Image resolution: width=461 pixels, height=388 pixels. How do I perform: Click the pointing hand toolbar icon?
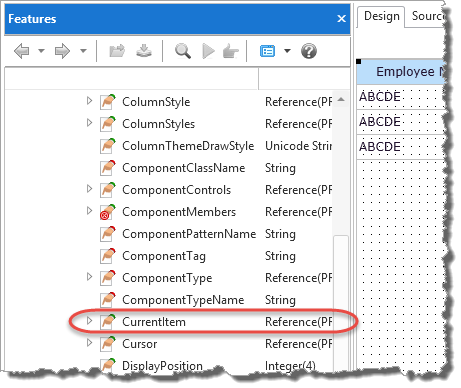tap(231, 51)
